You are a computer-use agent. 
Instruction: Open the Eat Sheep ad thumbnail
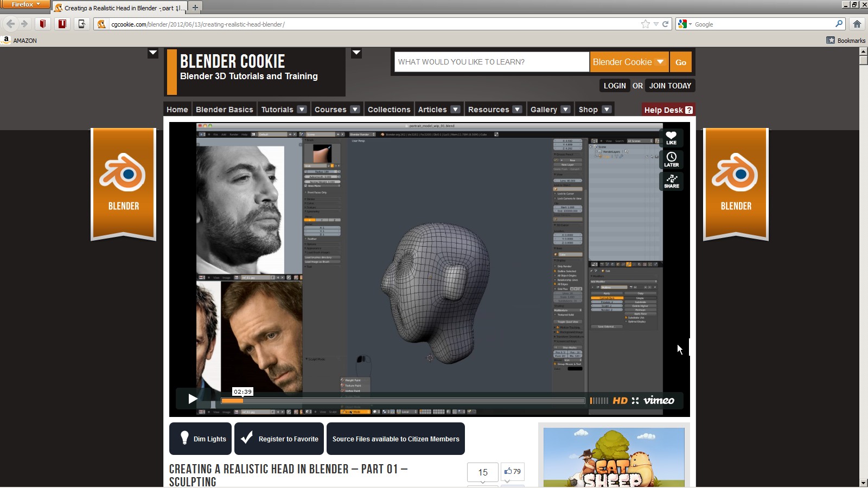[614, 457]
